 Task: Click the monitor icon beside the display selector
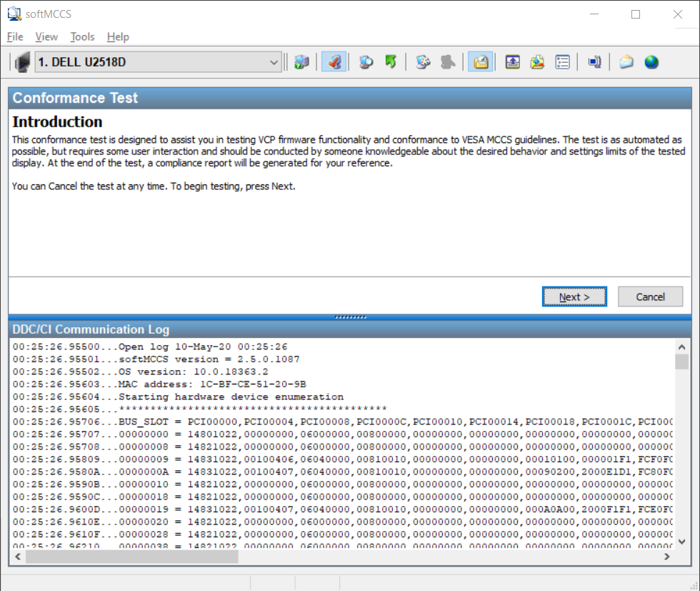click(x=22, y=62)
